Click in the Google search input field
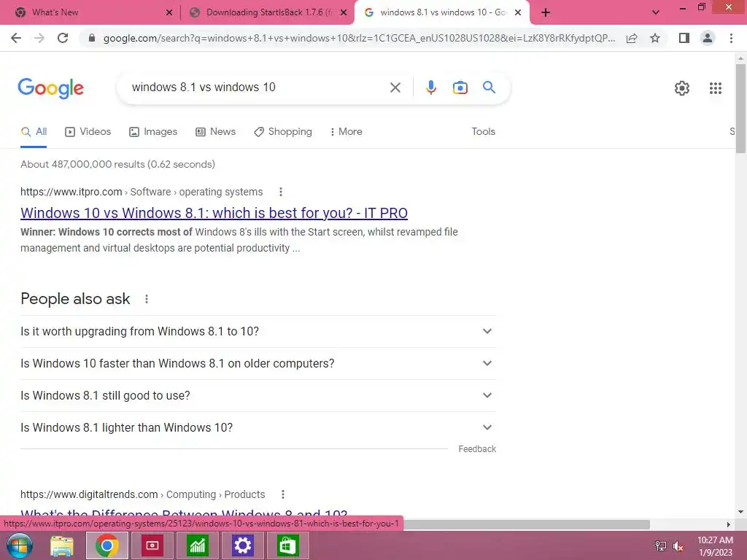This screenshot has height=560, width=747. click(258, 87)
